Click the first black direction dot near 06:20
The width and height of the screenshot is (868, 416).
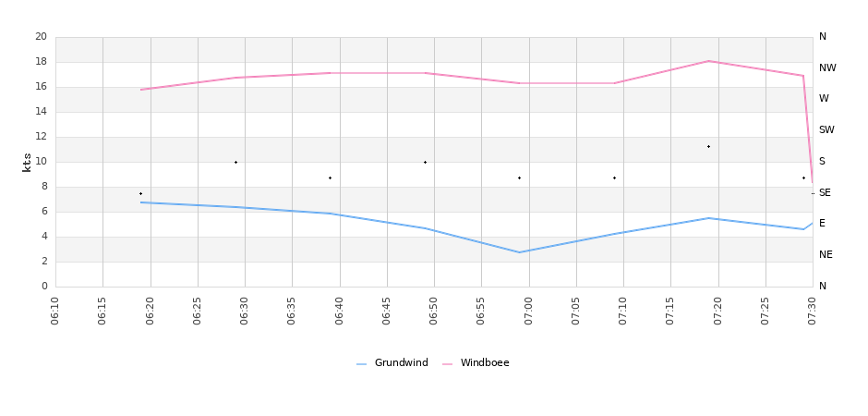(x=140, y=193)
